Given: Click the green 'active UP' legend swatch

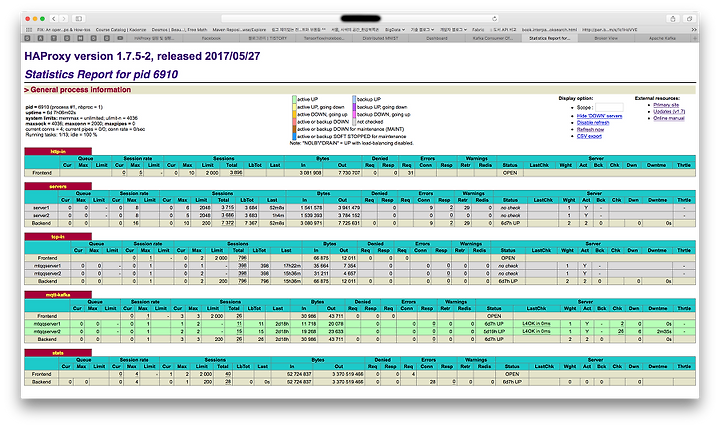Looking at the screenshot, I should [294, 99].
